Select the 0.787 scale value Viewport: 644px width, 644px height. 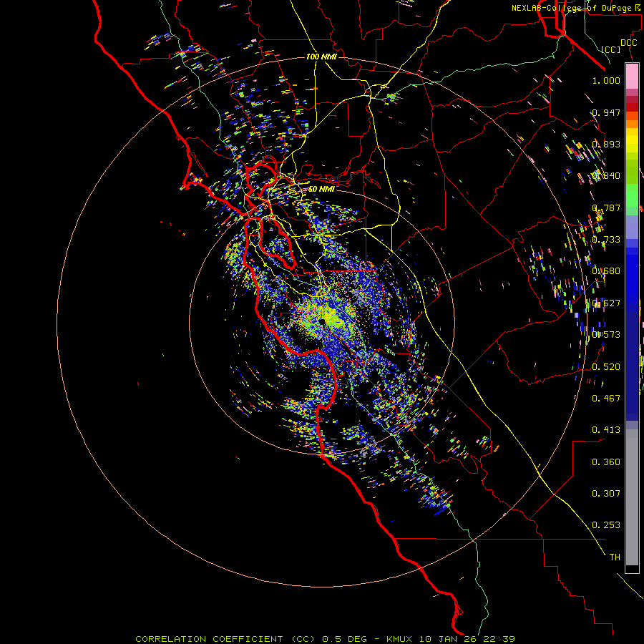click(x=606, y=208)
